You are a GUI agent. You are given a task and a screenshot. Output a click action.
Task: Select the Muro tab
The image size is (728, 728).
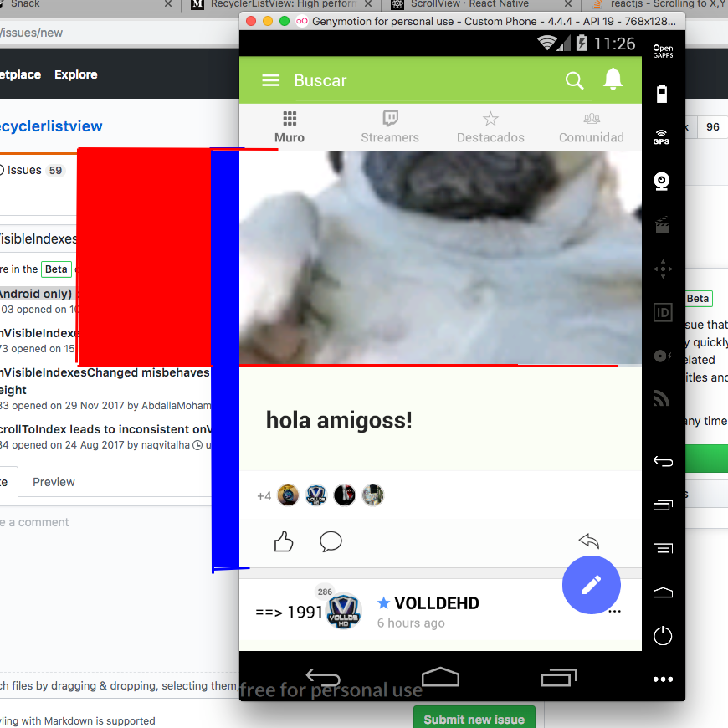(290, 126)
